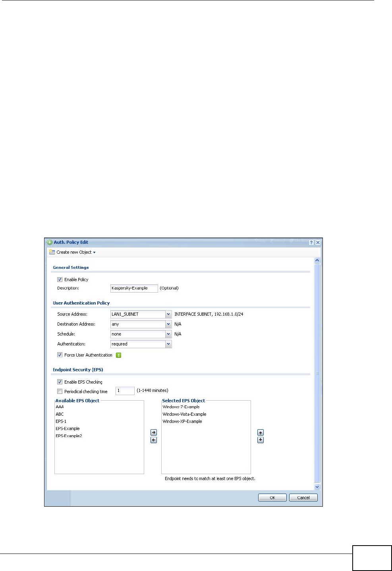392x571 pixels.
Task: Move selected EPS object up
Action: click(261, 432)
